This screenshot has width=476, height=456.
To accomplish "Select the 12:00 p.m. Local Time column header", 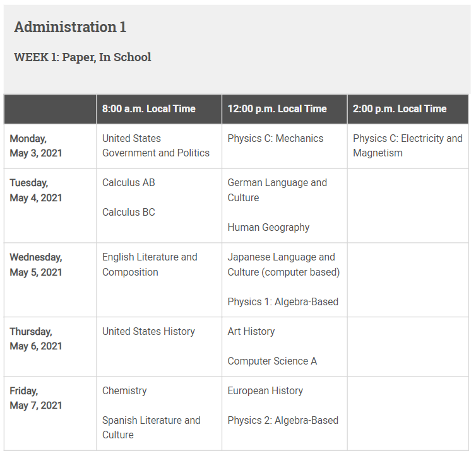I will [277, 109].
